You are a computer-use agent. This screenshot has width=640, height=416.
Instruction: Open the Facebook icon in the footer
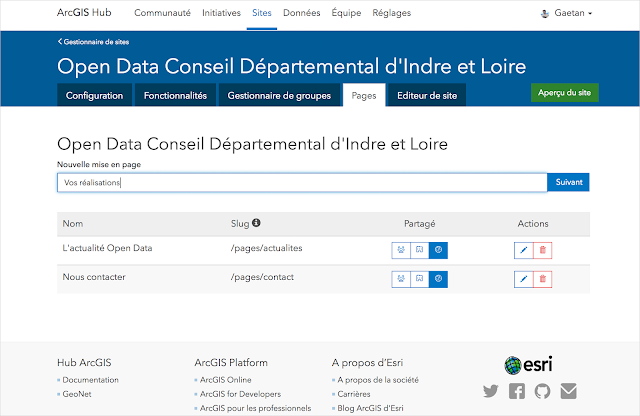[516, 391]
